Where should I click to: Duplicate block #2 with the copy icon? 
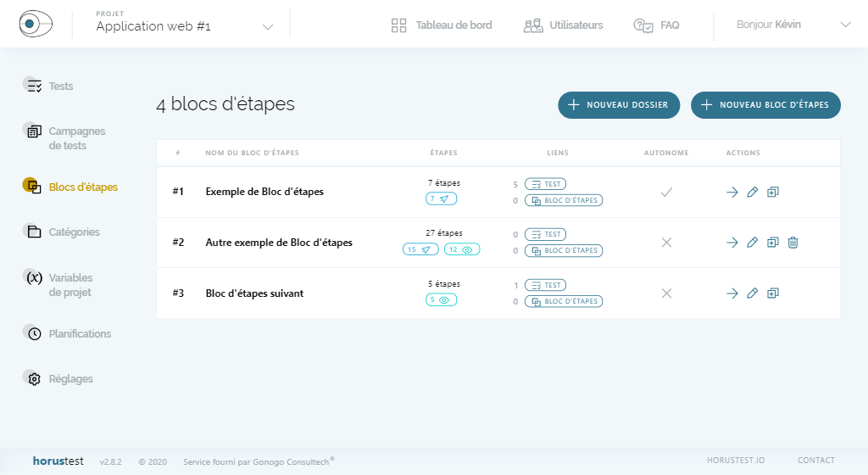point(772,243)
